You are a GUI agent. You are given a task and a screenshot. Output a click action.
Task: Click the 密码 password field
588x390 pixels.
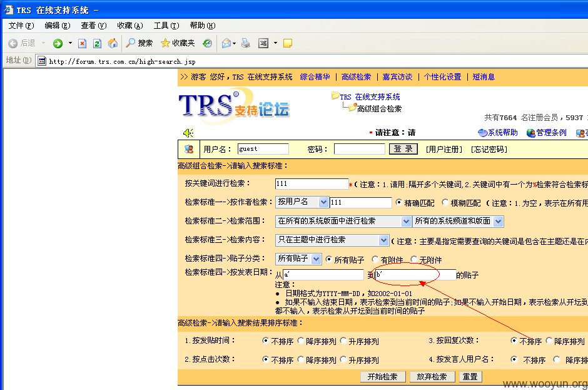(359, 149)
